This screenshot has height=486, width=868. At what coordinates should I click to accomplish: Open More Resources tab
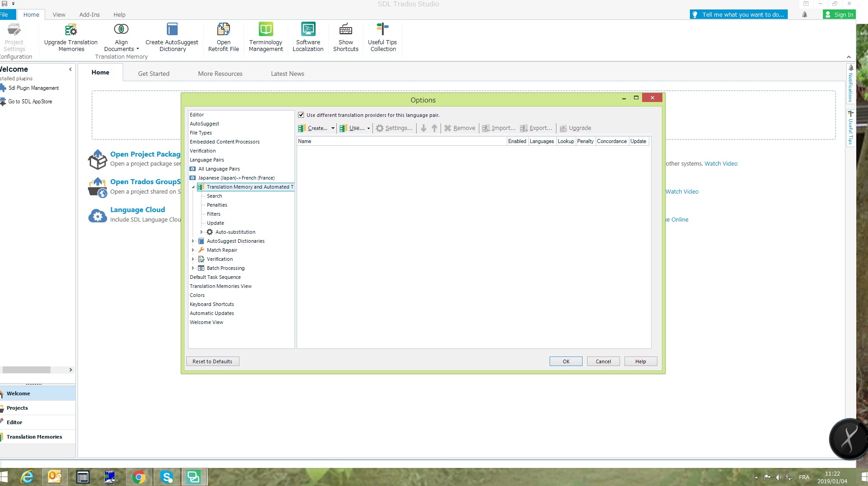(x=220, y=74)
